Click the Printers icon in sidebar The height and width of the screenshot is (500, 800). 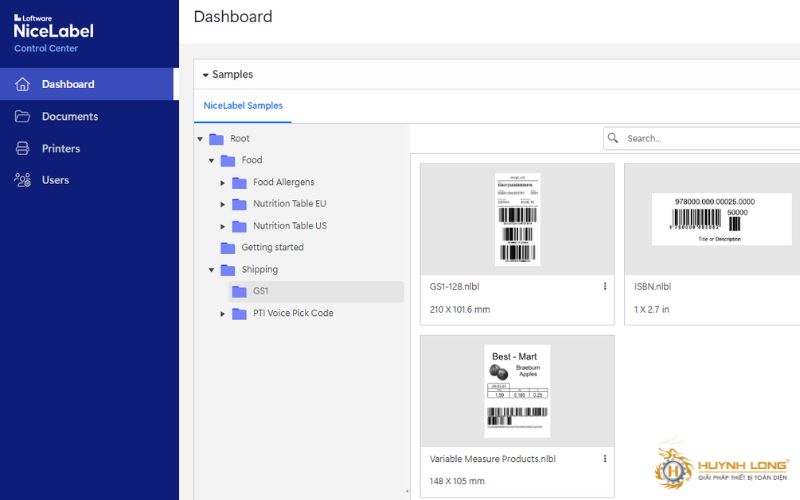coord(22,148)
